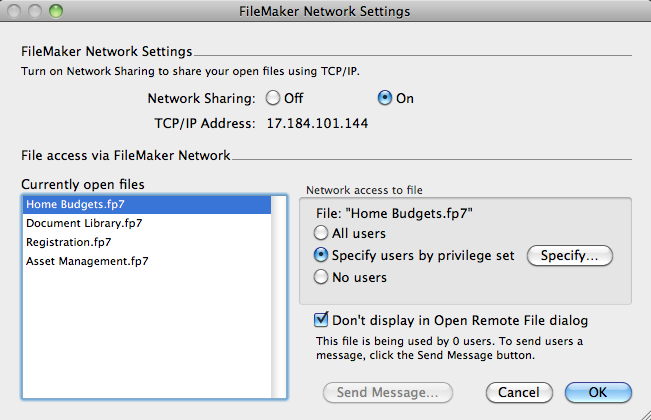Pick Registration.fp7 in the open files list
Viewport: 651px width, 420px height.
(x=69, y=242)
